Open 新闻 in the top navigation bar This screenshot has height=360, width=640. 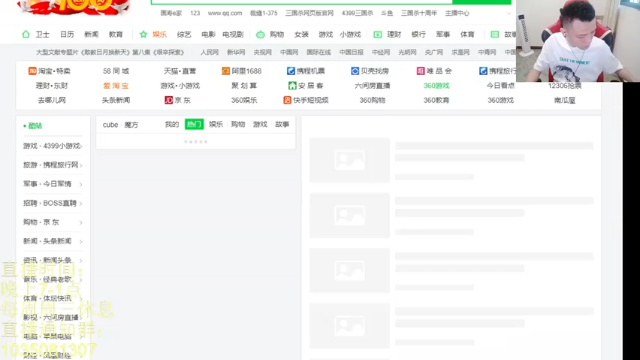click(x=91, y=35)
